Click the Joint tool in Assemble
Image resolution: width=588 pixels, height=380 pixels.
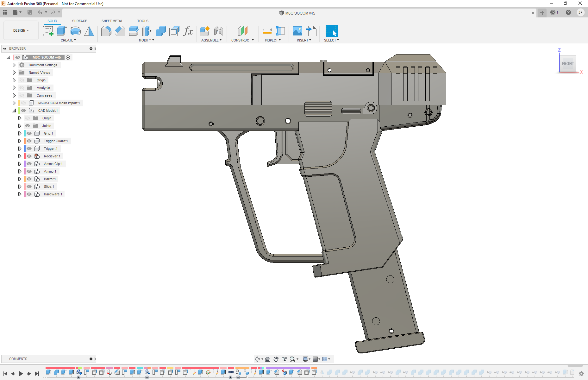218,31
